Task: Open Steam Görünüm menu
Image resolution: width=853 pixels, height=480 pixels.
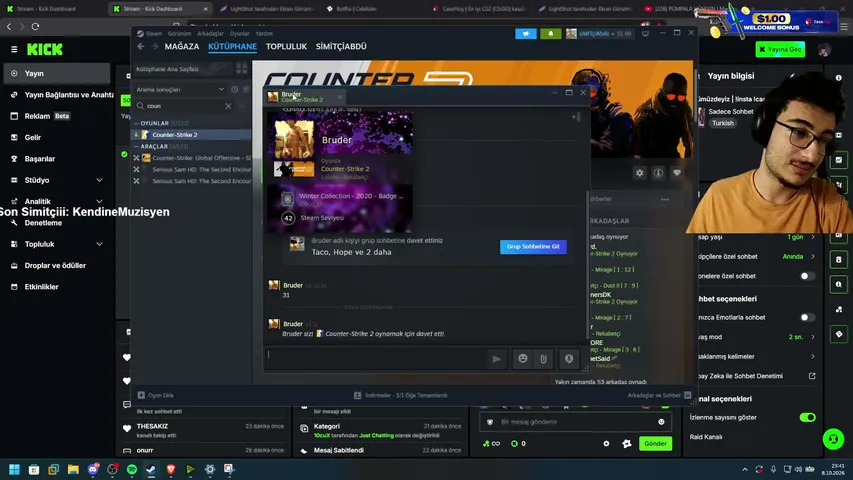Action: [x=179, y=34]
